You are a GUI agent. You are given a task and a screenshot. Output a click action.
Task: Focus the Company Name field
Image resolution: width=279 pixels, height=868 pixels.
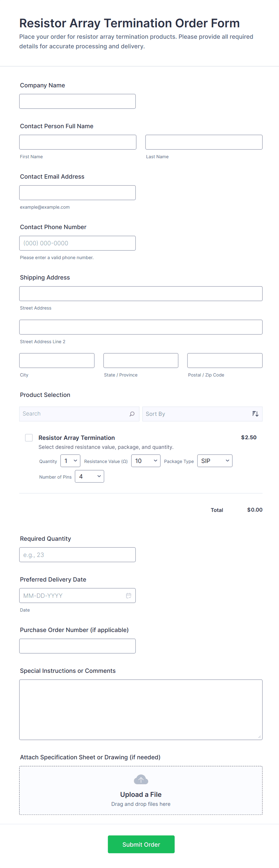point(77,101)
